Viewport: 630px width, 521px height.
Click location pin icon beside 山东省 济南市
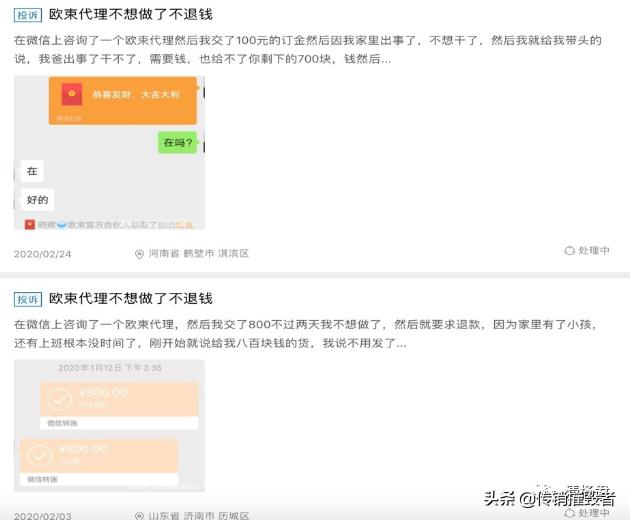pos(139,516)
